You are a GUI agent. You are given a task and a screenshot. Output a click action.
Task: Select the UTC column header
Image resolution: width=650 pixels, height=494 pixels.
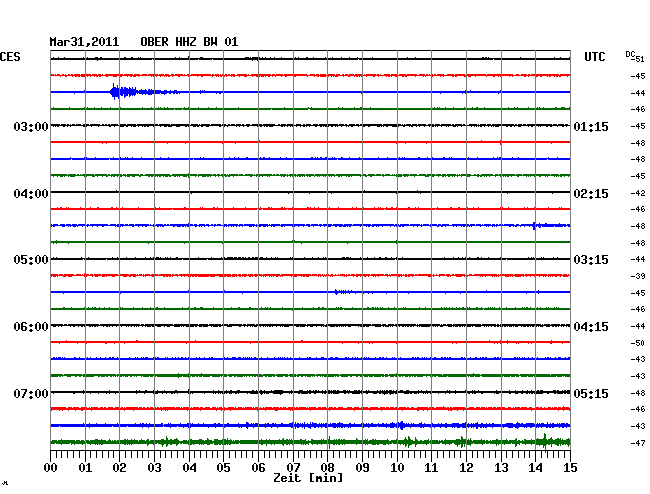point(594,57)
